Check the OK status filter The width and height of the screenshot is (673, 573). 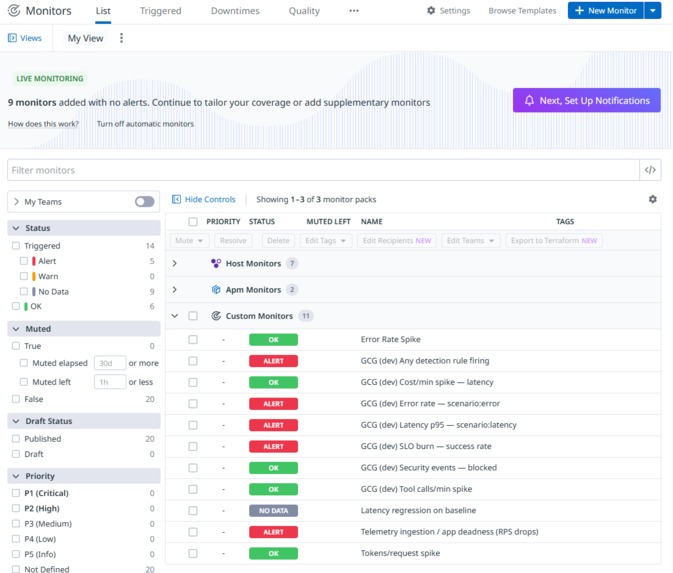[x=16, y=306]
